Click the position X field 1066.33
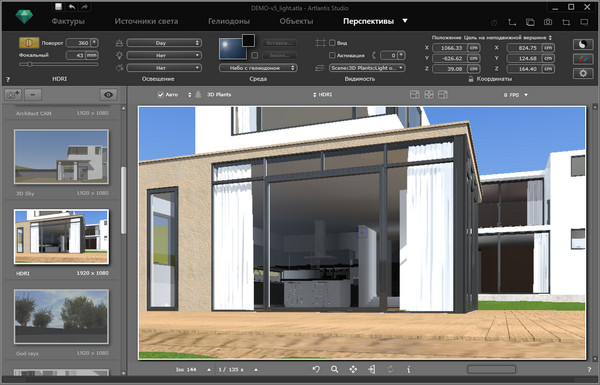 (x=450, y=48)
